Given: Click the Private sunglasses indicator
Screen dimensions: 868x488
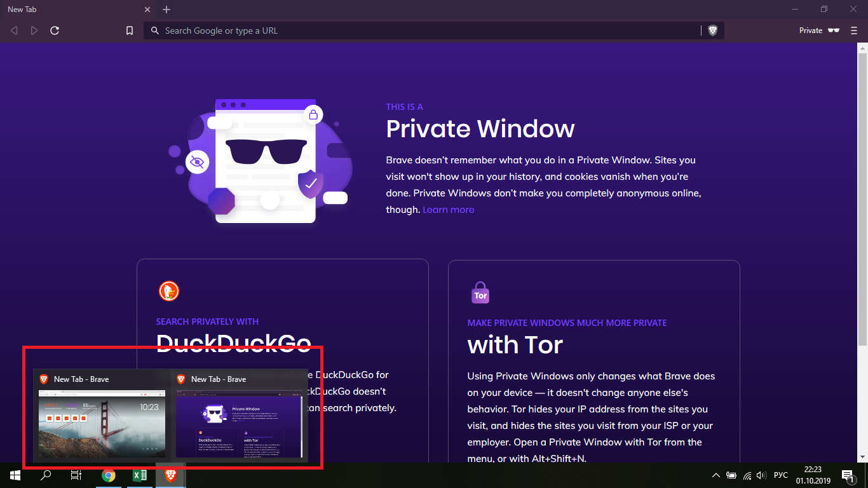Looking at the screenshot, I should pyautogui.click(x=820, y=30).
